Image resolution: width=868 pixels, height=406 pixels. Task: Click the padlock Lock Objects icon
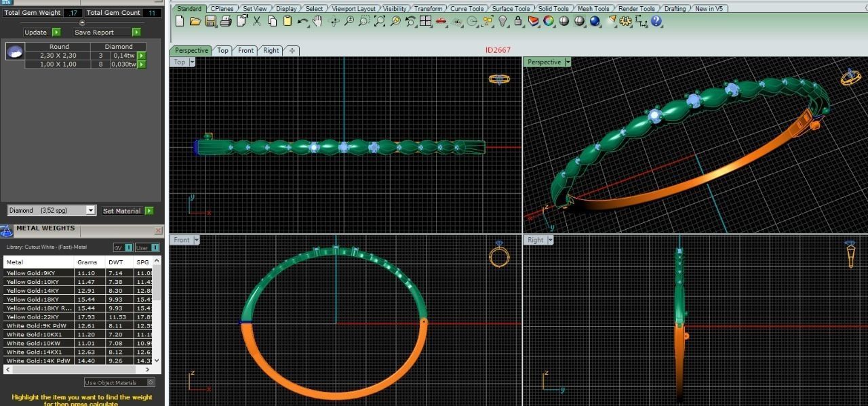[x=518, y=21]
